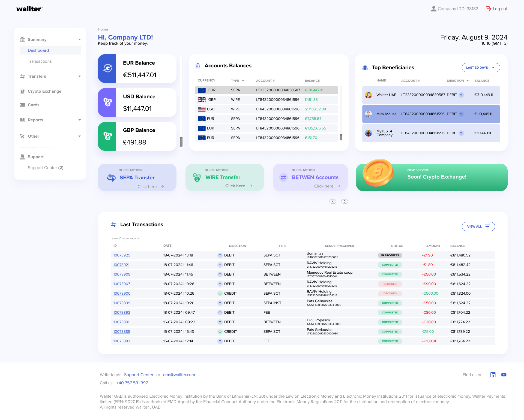Screen dimensions: 524x420
Task: Expand the Transfers sidebar section
Action: pos(79,76)
